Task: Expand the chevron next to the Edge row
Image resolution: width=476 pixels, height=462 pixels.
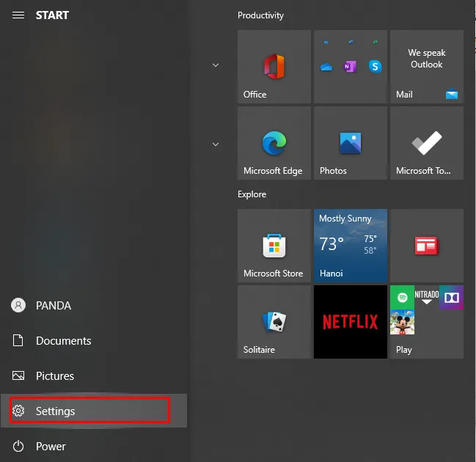Action: pos(216,144)
